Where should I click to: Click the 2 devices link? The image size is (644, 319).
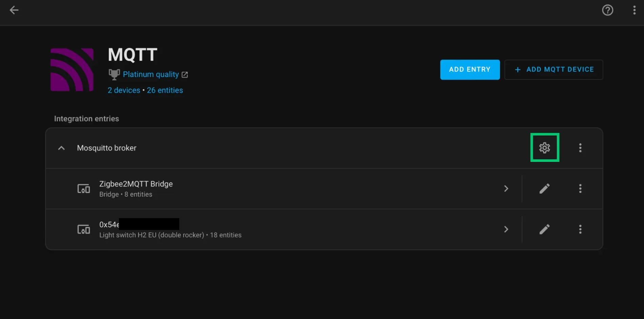(124, 90)
